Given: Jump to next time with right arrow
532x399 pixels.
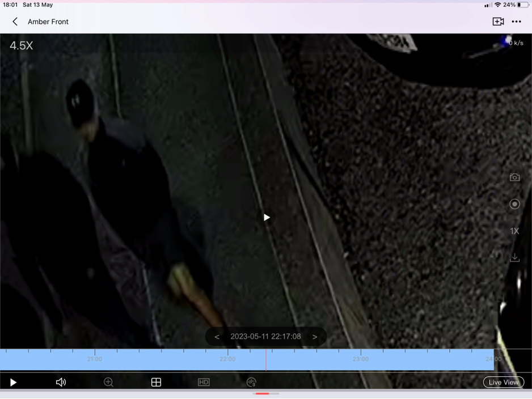Looking at the screenshot, I should (315, 337).
